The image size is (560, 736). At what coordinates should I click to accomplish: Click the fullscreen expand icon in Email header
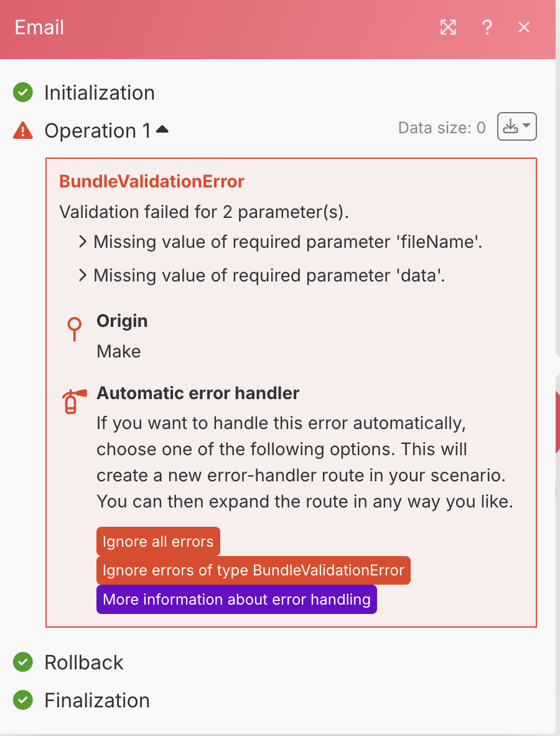(x=448, y=27)
